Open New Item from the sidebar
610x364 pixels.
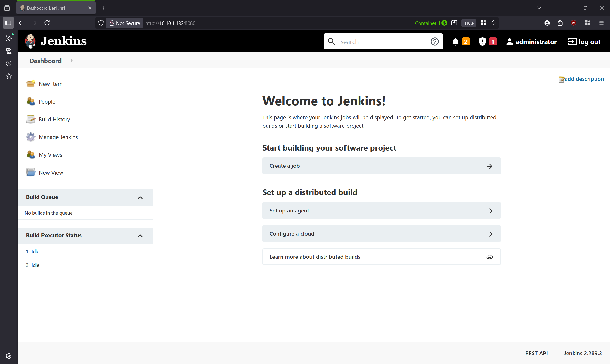click(50, 84)
